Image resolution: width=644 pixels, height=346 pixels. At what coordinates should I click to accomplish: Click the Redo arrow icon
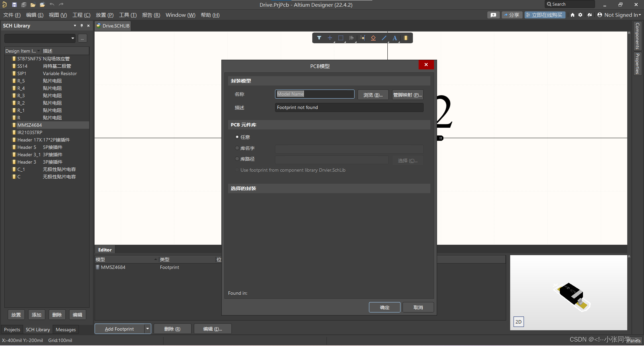(x=61, y=5)
